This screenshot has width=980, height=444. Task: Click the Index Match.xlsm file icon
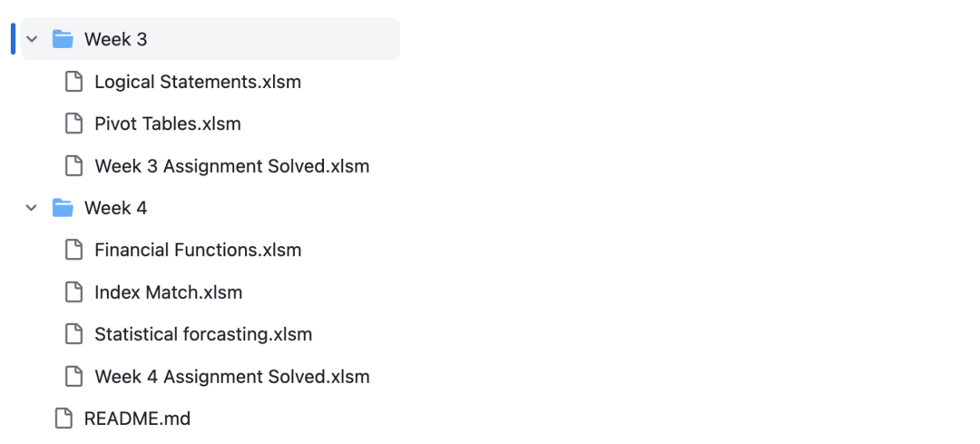73,292
